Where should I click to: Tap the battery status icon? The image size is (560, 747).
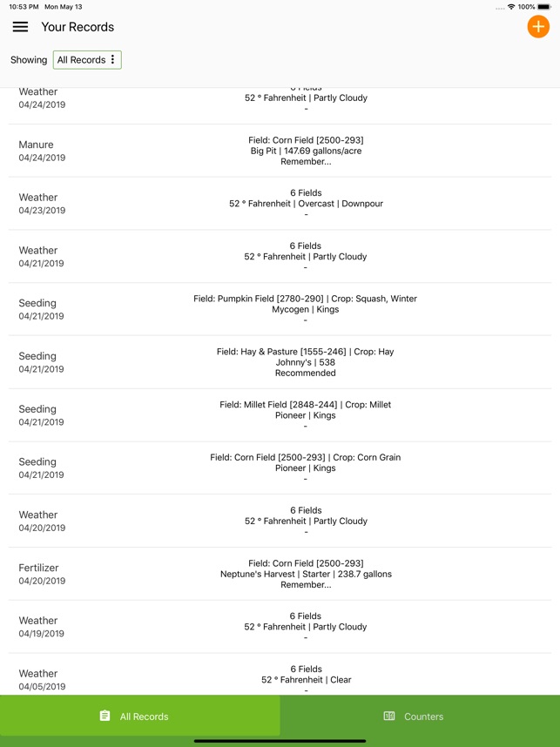545,7
